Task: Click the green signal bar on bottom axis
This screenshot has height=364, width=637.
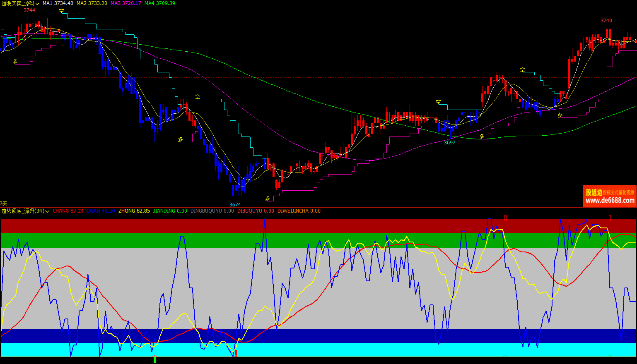Action: [154, 360]
